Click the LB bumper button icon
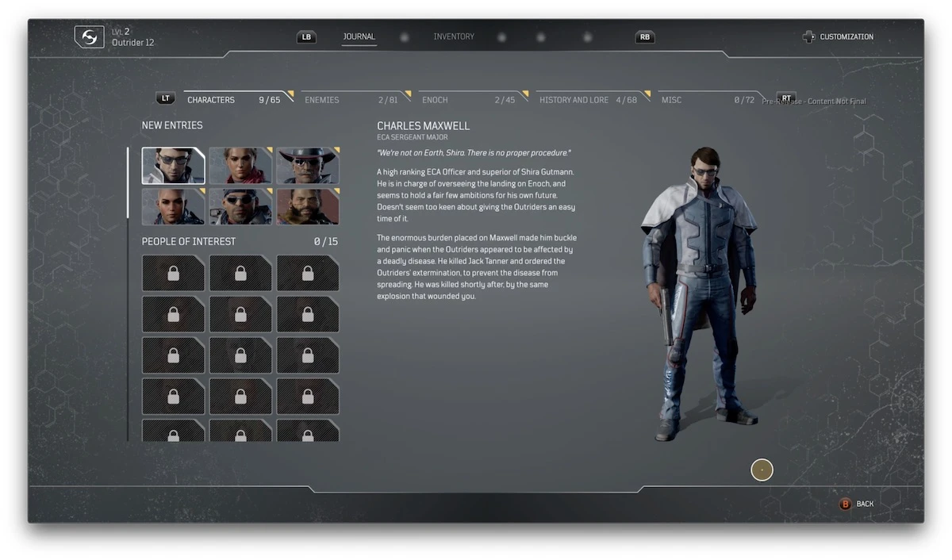 point(306,37)
